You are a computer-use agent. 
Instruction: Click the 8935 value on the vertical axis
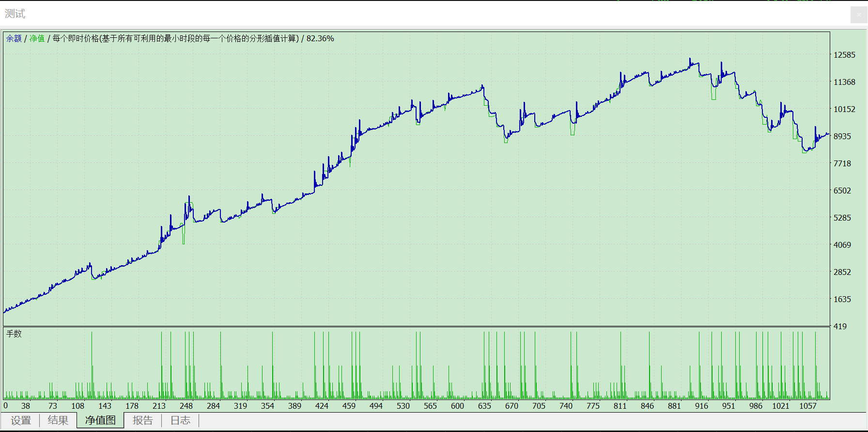pos(842,136)
